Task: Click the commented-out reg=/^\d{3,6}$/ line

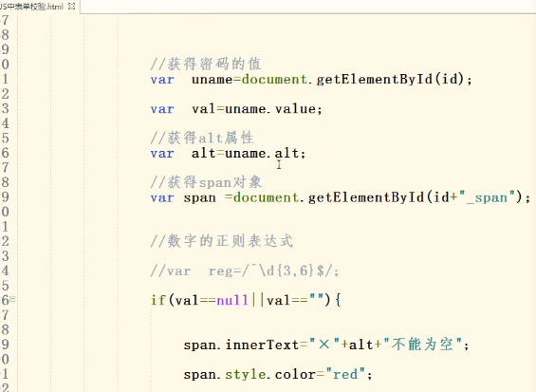Action: pos(245,271)
